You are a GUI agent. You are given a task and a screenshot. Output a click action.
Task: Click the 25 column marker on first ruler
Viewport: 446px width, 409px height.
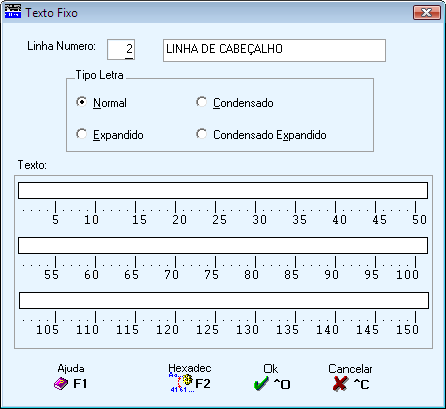[x=219, y=220]
